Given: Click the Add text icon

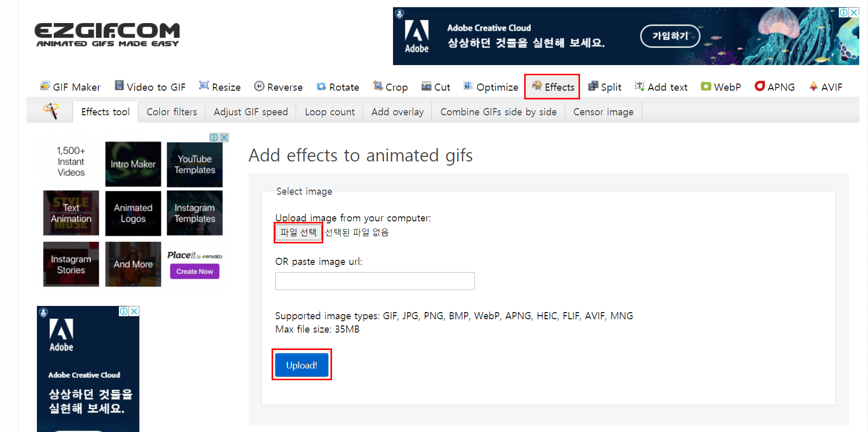Looking at the screenshot, I should coord(639,86).
